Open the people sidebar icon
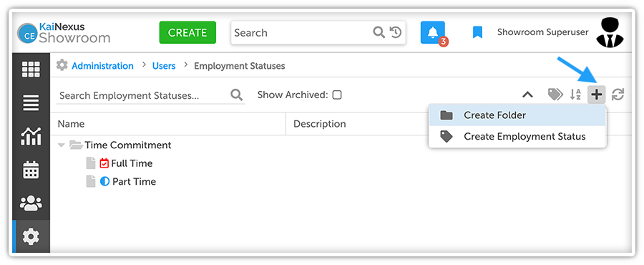 [31, 203]
